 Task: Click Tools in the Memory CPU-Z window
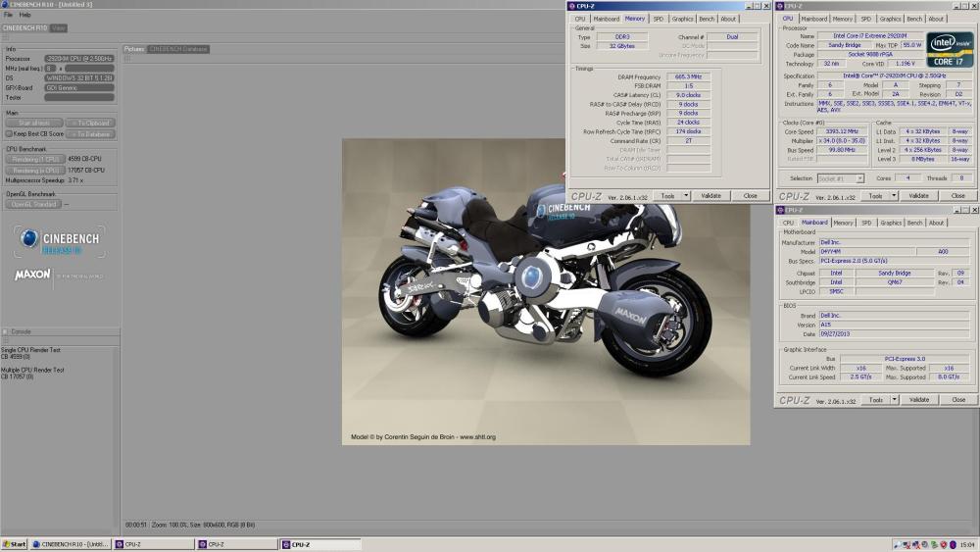[x=667, y=196]
